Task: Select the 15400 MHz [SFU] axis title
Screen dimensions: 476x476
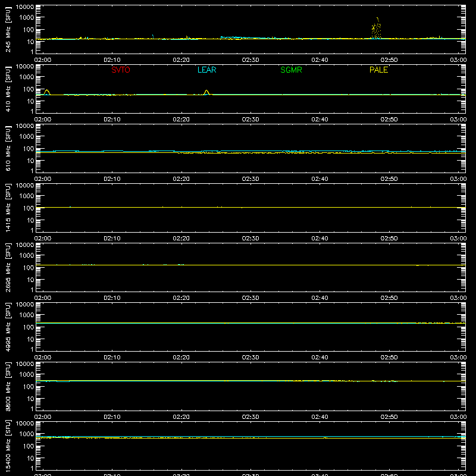Action: [x=8, y=446]
